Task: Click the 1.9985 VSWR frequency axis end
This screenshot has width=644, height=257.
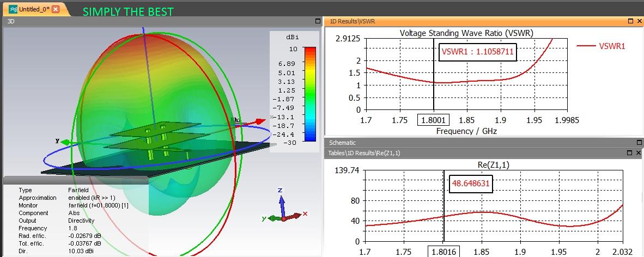Action: coord(568,120)
